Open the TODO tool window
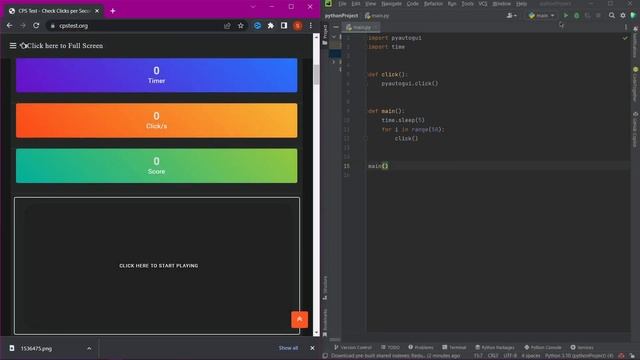Viewport: 640px width, 360px height. point(391,347)
